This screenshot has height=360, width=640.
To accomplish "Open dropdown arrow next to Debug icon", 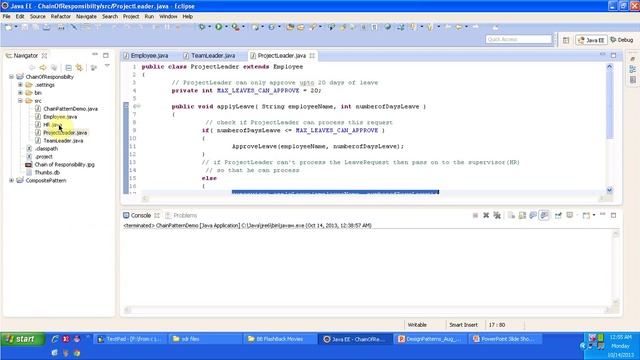I will point(209,27).
